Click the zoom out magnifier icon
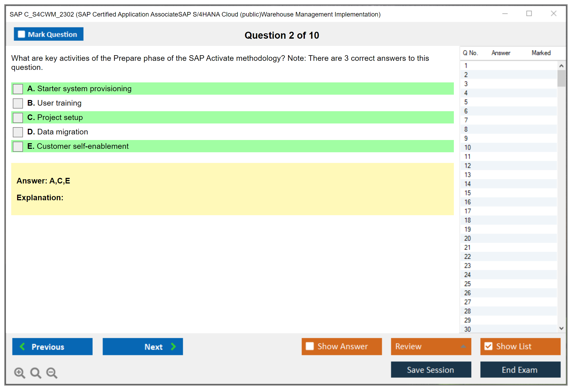 (x=52, y=373)
